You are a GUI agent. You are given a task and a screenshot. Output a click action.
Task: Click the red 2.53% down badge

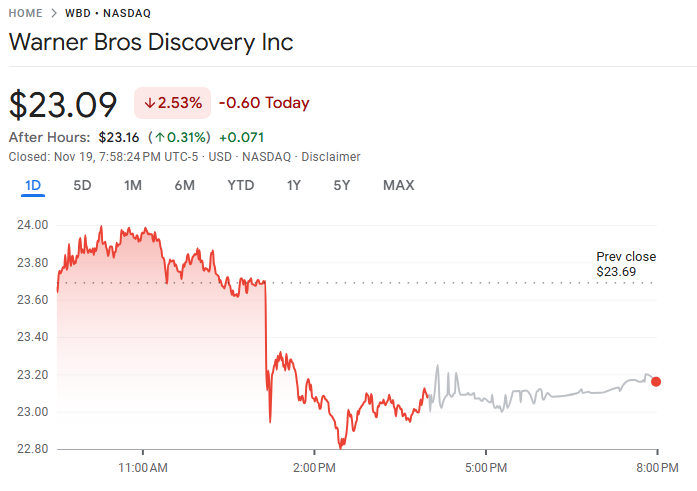(x=172, y=103)
